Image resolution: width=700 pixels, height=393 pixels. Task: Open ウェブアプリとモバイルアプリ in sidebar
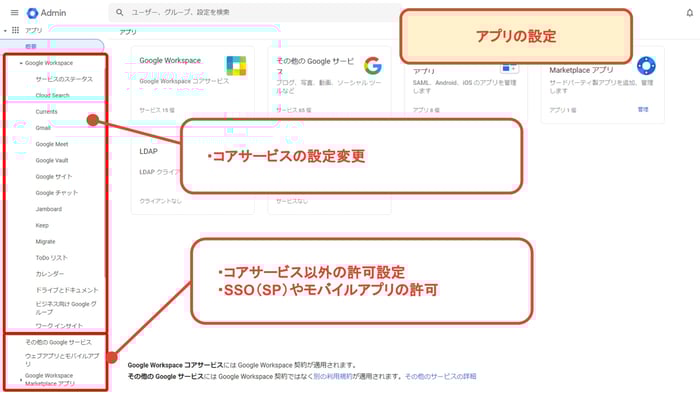(62, 360)
